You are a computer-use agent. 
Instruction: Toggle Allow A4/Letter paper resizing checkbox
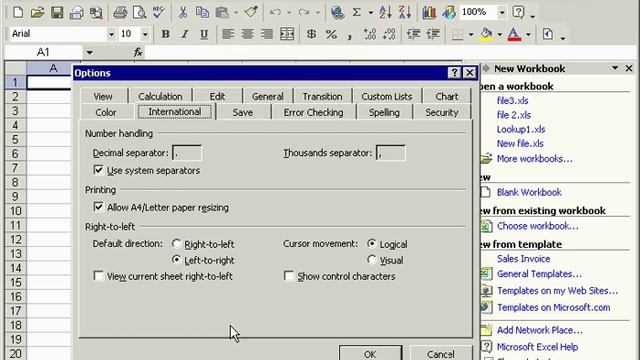click(98, 207)
